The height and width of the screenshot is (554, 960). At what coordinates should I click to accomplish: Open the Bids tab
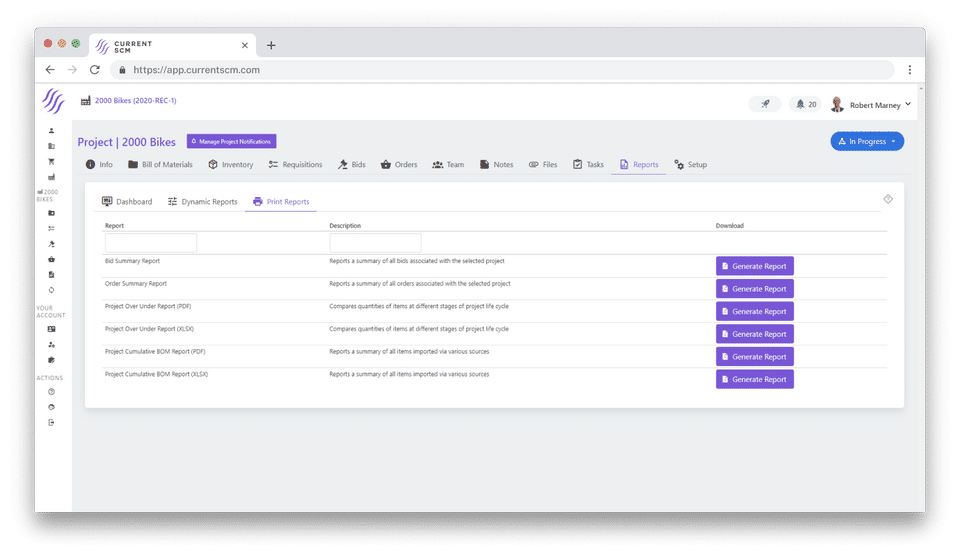352,165
